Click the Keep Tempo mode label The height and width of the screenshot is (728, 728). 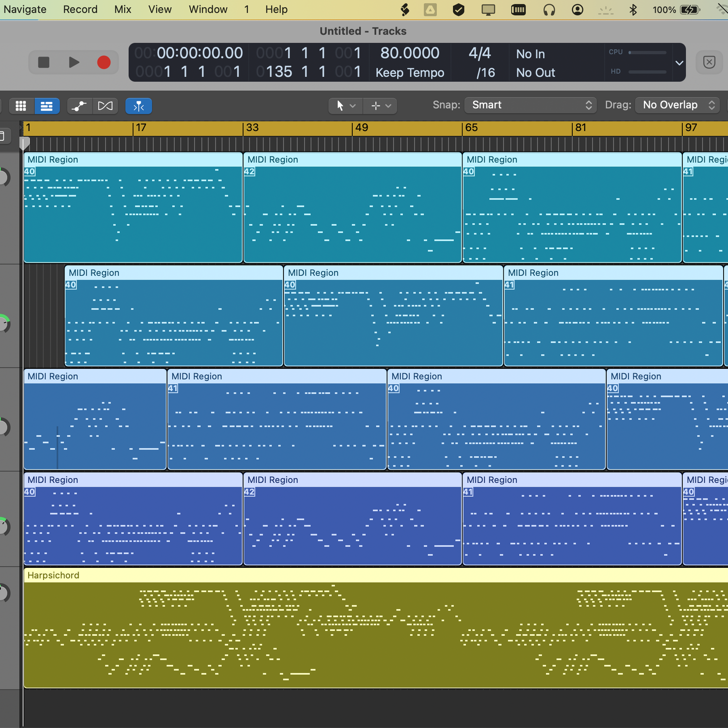(410, 73)
